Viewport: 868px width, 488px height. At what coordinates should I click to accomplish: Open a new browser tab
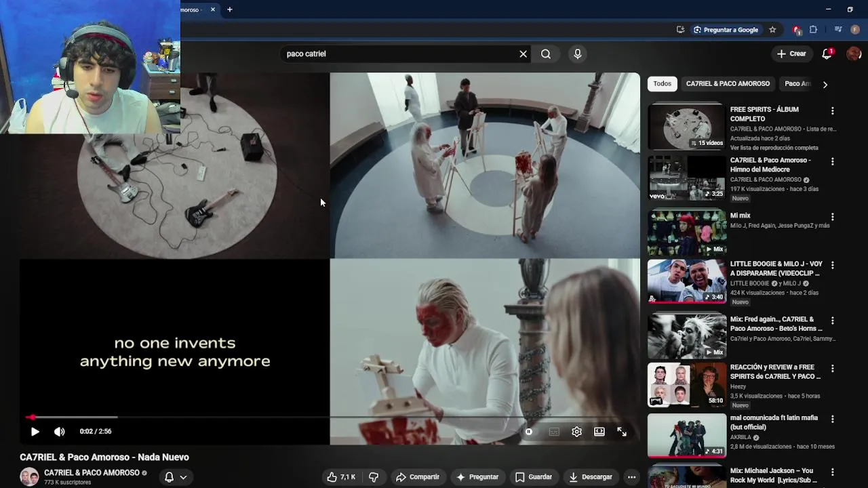(230, 9)
